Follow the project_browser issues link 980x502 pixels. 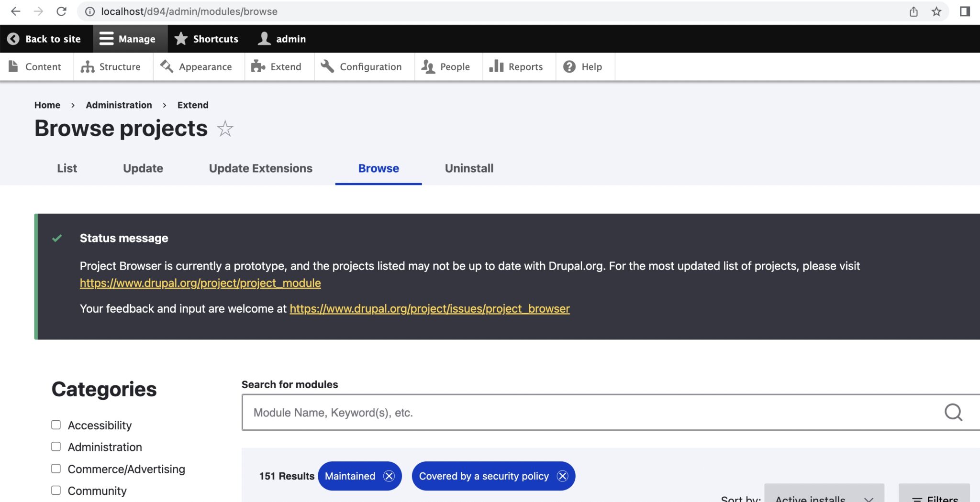pos(429,308)
